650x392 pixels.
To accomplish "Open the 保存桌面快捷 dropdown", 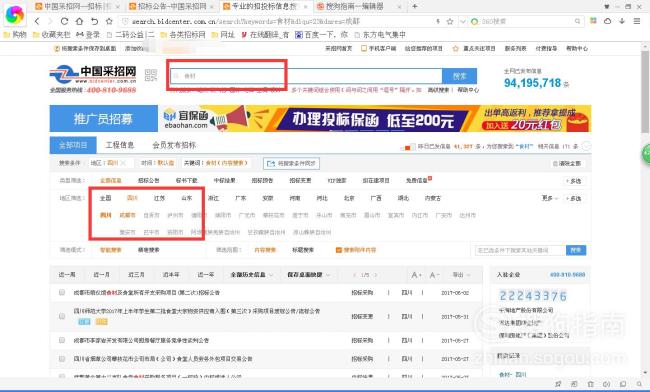I will click(308, 275).
